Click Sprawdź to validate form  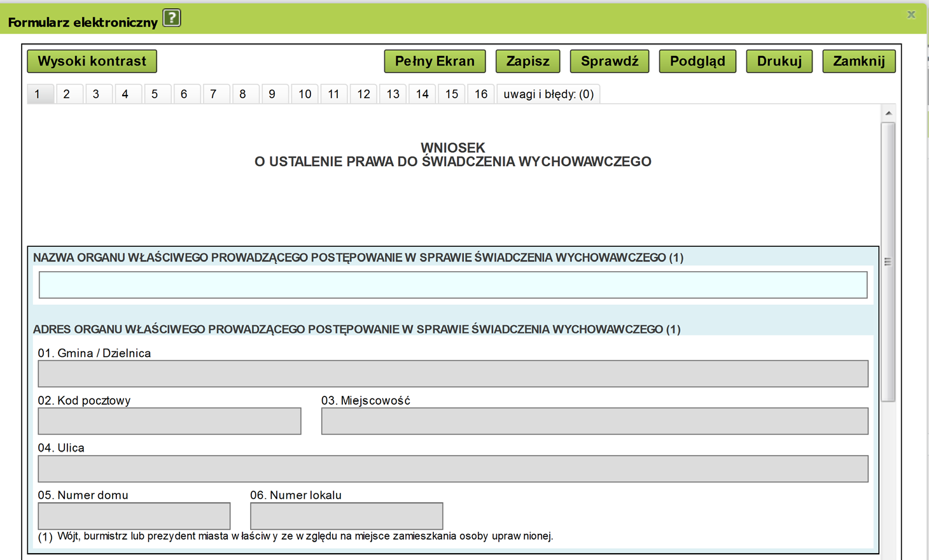click(x=610, y=61)
